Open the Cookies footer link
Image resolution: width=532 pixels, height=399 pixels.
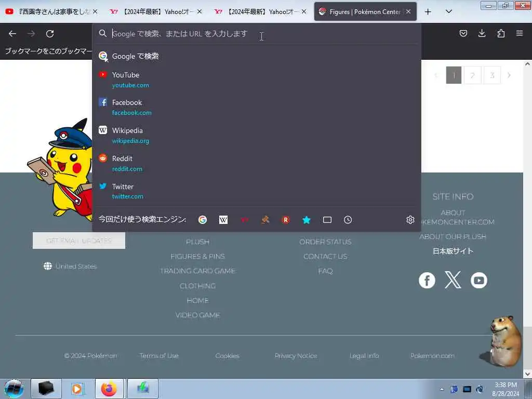(228, 355)
